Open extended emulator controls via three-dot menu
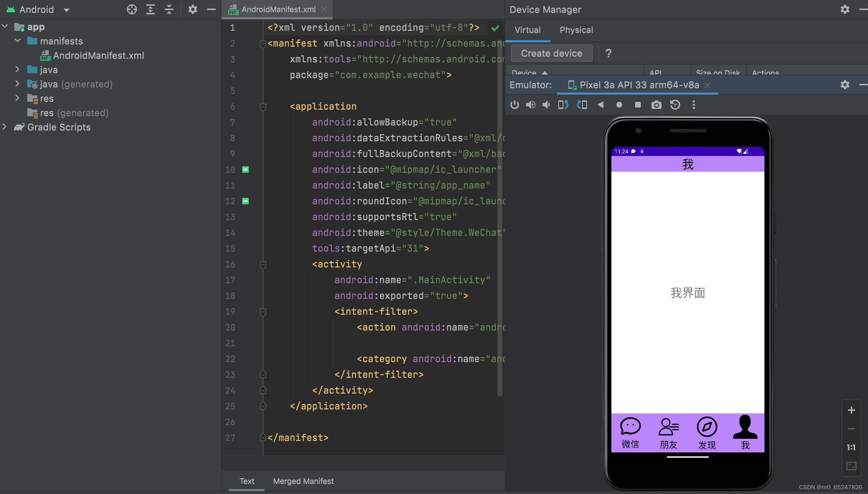The width and height of the screenshot is (868, 494). click(x=693, y=105)
